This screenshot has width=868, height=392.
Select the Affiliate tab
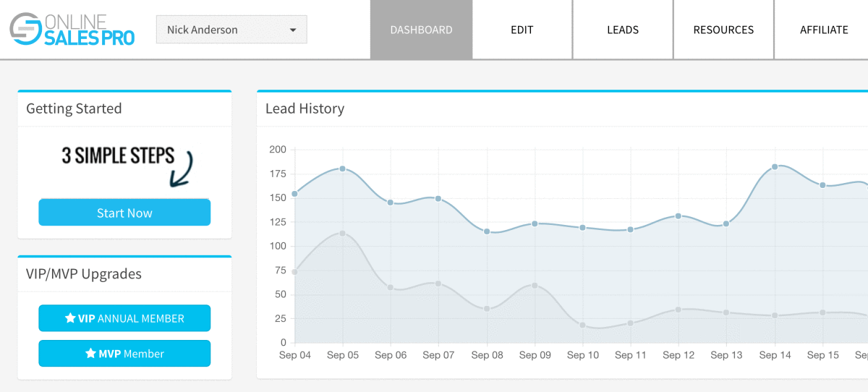824,30
